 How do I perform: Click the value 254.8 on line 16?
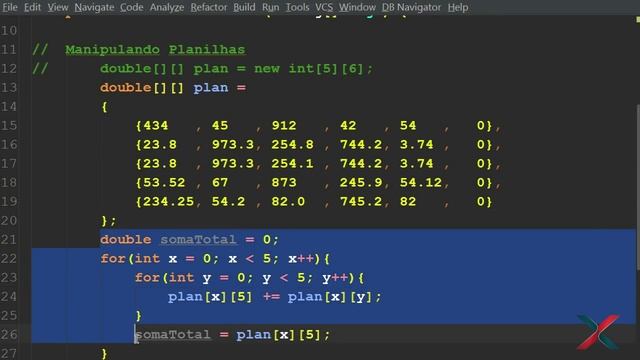[x=292, y=144]
